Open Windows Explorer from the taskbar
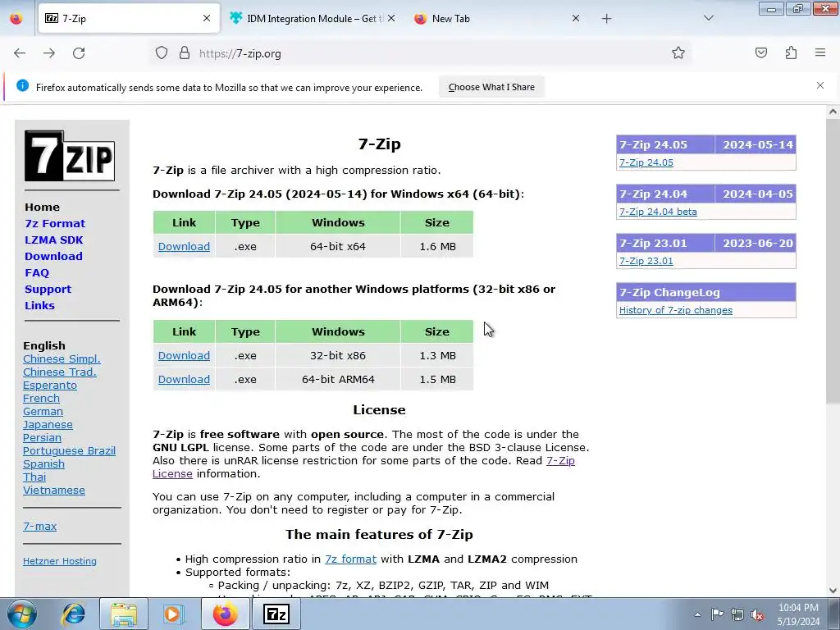Viewport: 840px width, 630px height. pyautogui.click(x=124, y=614)
